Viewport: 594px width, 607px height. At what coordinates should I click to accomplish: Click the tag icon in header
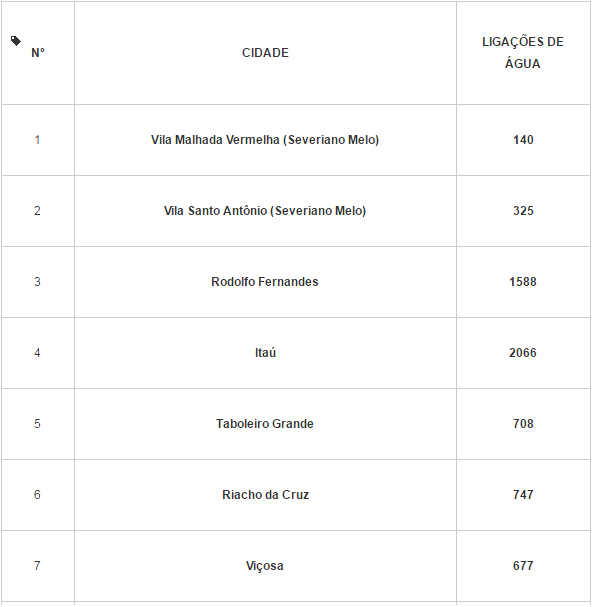click(16, 41)
